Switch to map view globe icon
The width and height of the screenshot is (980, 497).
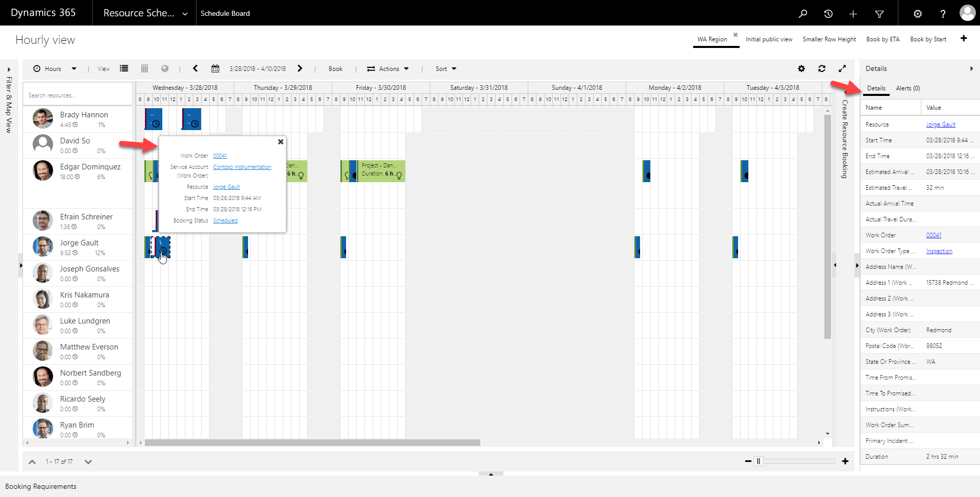pos(165,69)
